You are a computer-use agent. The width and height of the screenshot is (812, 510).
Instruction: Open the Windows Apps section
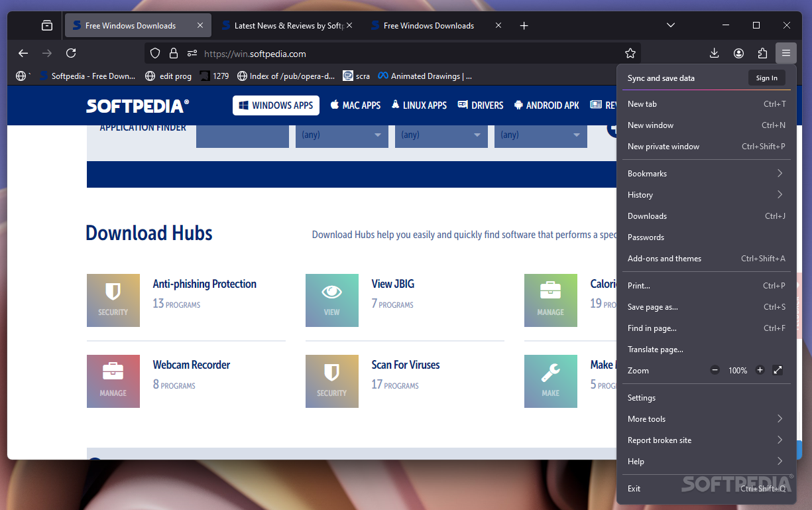(276, 105)
